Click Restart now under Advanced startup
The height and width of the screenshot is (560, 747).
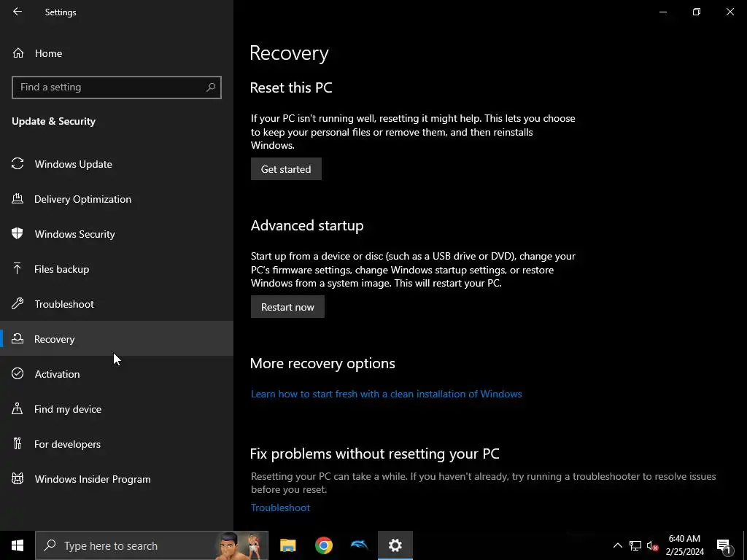[x=287, y=307]
